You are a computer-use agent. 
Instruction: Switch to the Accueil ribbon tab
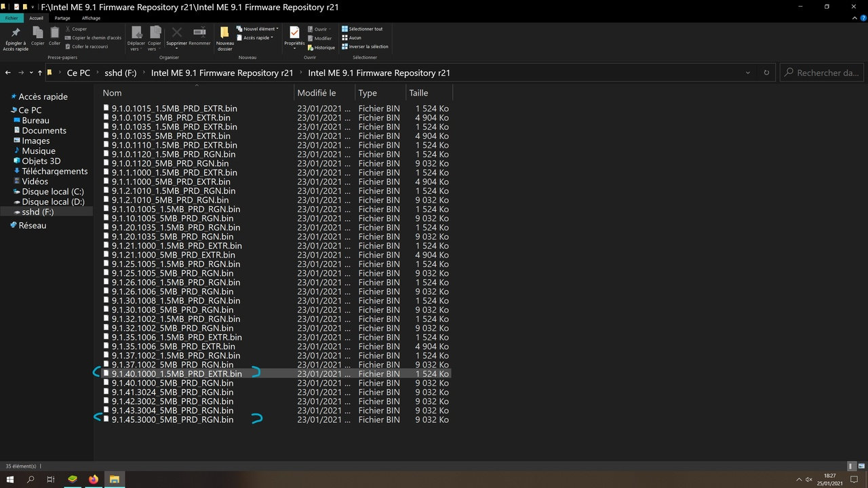tap(37, 18)
